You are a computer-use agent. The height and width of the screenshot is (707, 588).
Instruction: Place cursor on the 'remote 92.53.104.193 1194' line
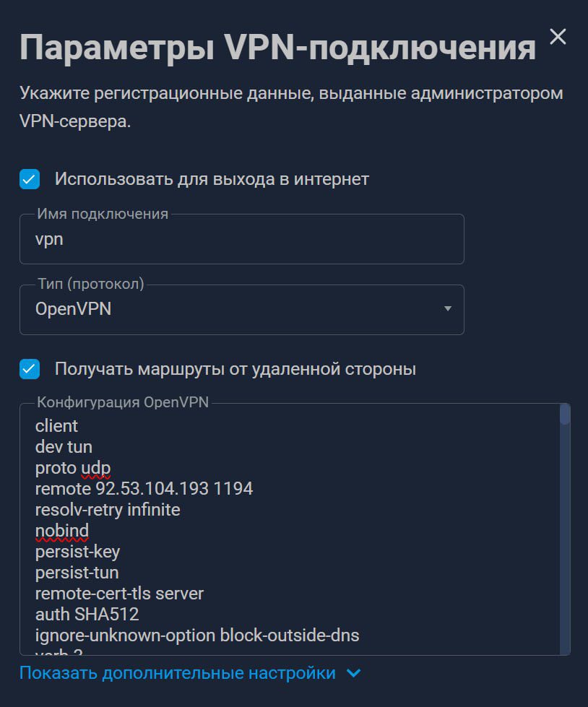point(144,489)
